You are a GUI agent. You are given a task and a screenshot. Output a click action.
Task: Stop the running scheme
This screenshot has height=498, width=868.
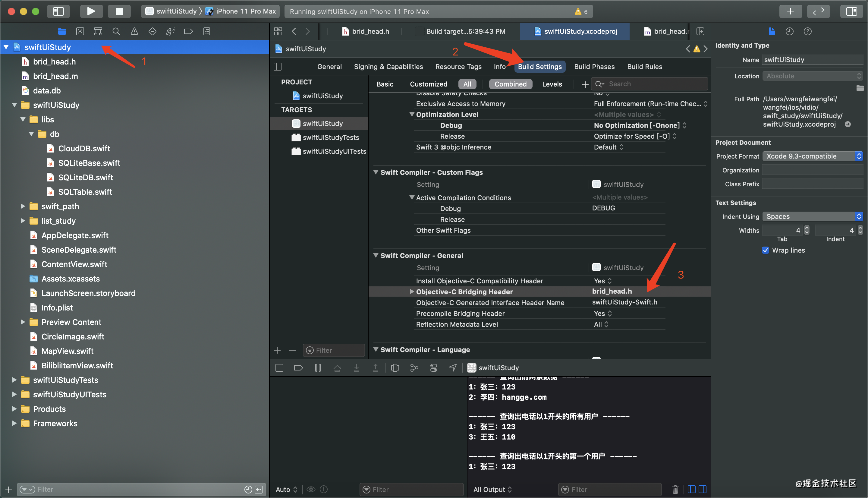coord(119,11)
